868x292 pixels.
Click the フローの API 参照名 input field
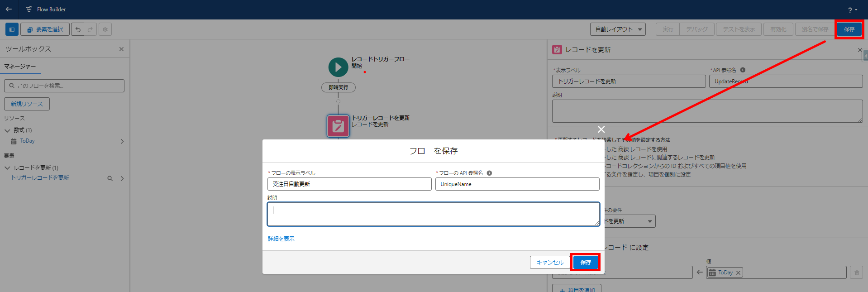(517, 184)
